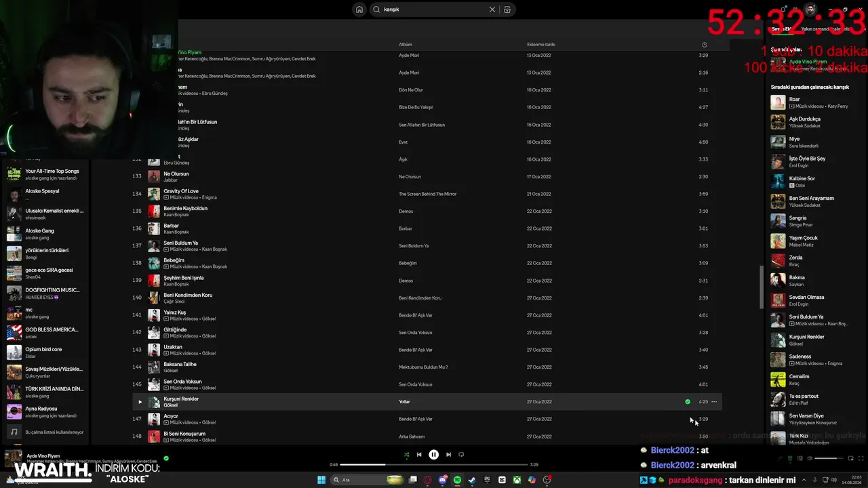Image resolution: width=868 pixels, height=488 pixels.
Task: Sort by the Eklenme tarihi column header
Action: 541,45
